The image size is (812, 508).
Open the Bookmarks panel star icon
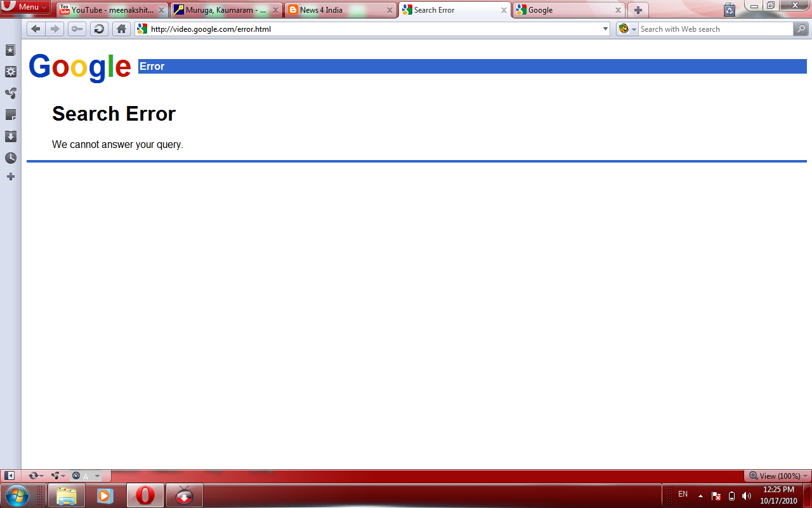[11, 50]
